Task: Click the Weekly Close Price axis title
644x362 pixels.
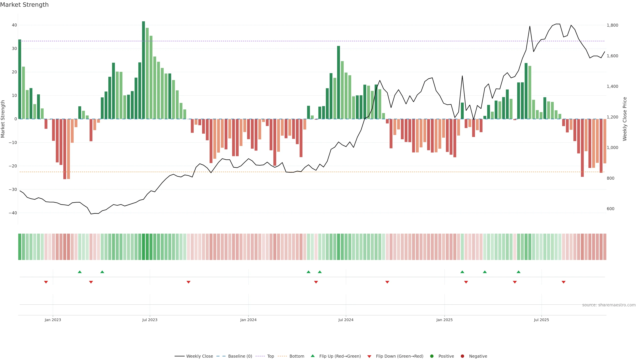Action: click(x=625, y=119)
